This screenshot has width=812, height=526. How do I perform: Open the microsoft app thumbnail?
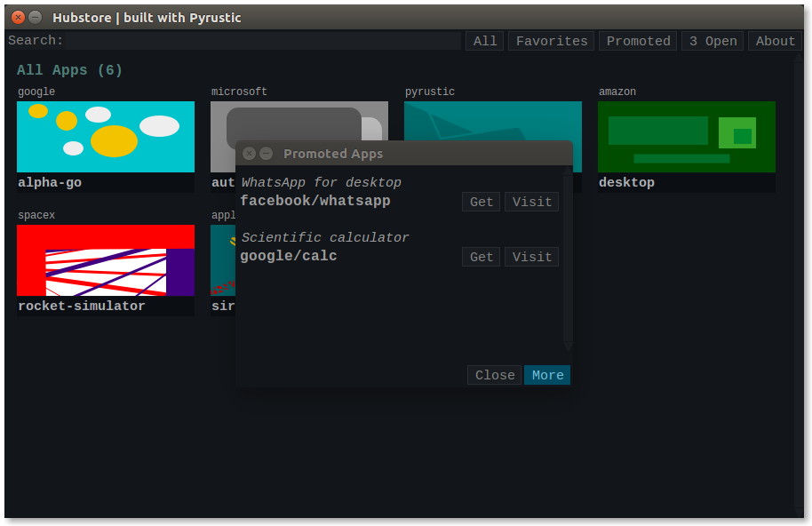[x=299, y=121]
